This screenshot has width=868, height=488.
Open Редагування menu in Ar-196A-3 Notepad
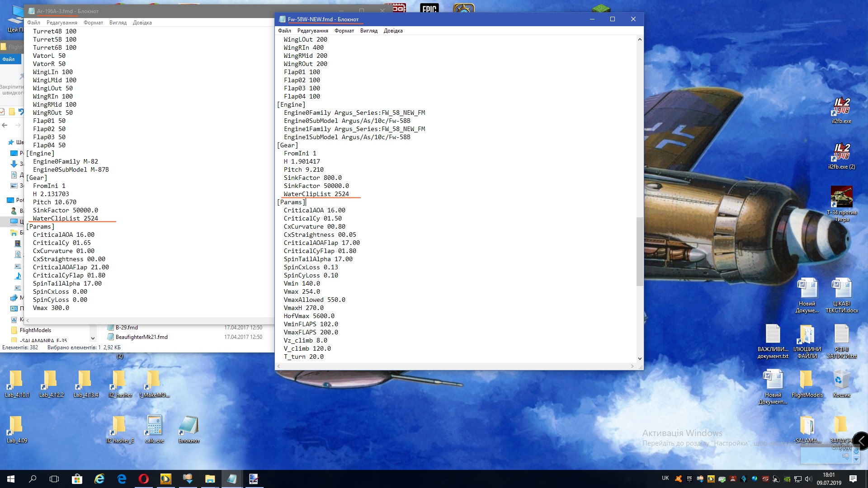(61, 23)
